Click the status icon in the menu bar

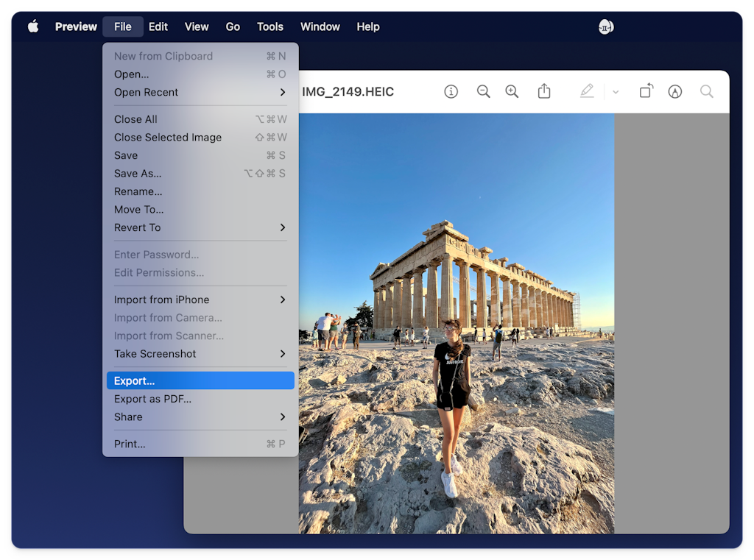pos(605,26)
